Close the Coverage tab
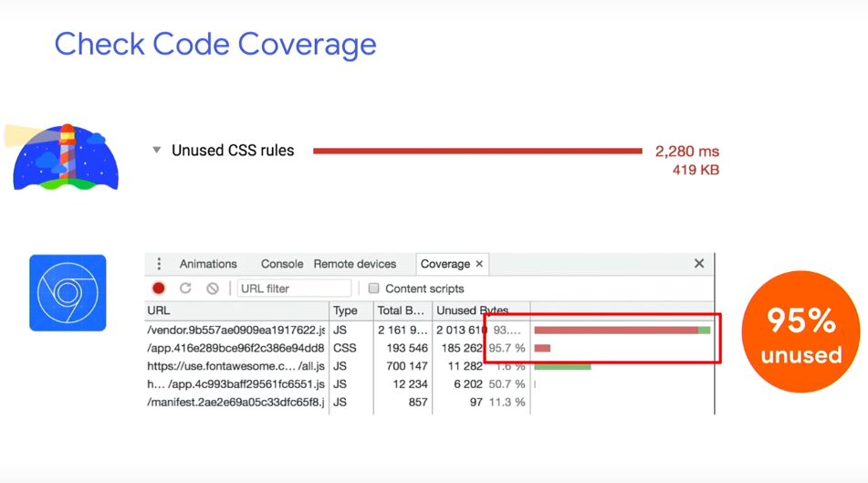This screenshot has height=483, width=868. click(x=479, y=264)
